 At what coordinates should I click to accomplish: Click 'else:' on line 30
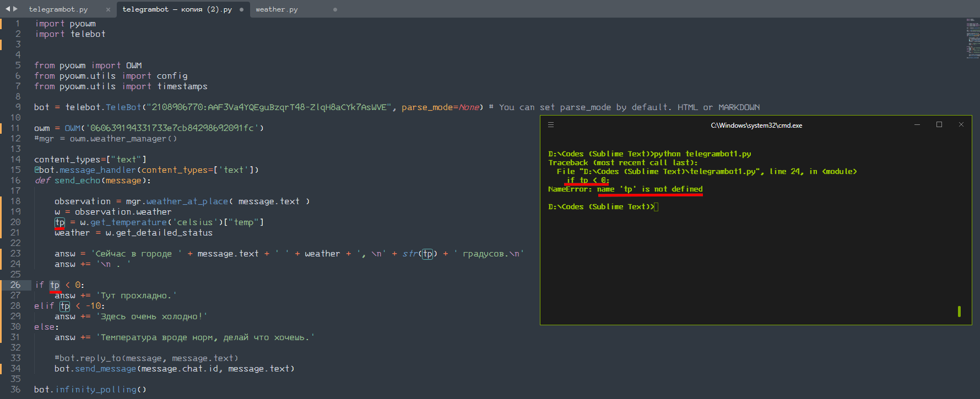tap(46, 327)
